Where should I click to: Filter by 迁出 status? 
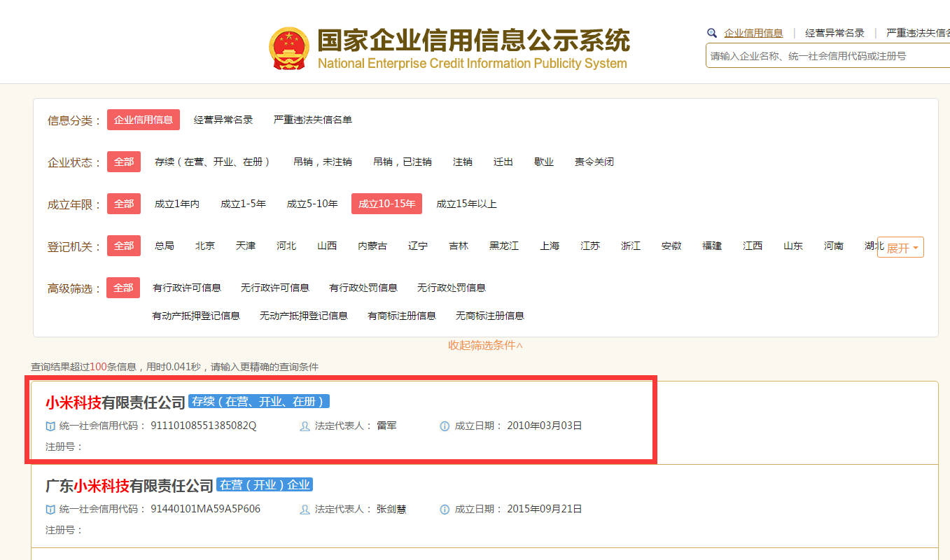(503, 162)
